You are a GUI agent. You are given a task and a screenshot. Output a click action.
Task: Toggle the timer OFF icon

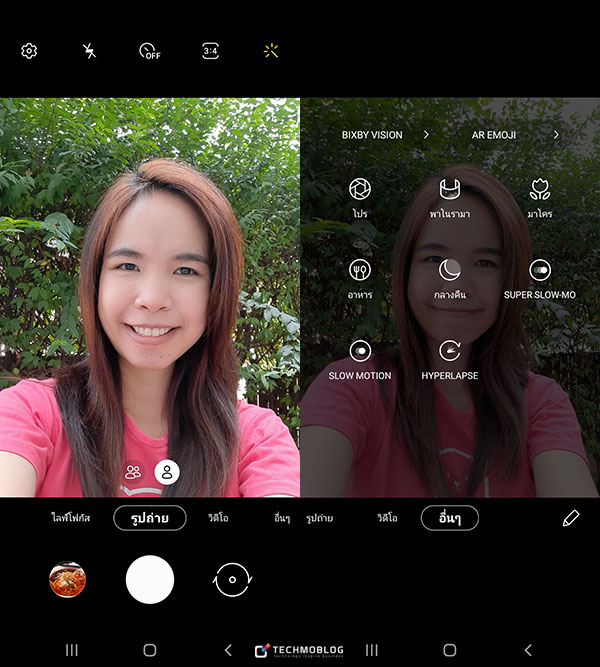pos(150,51)
